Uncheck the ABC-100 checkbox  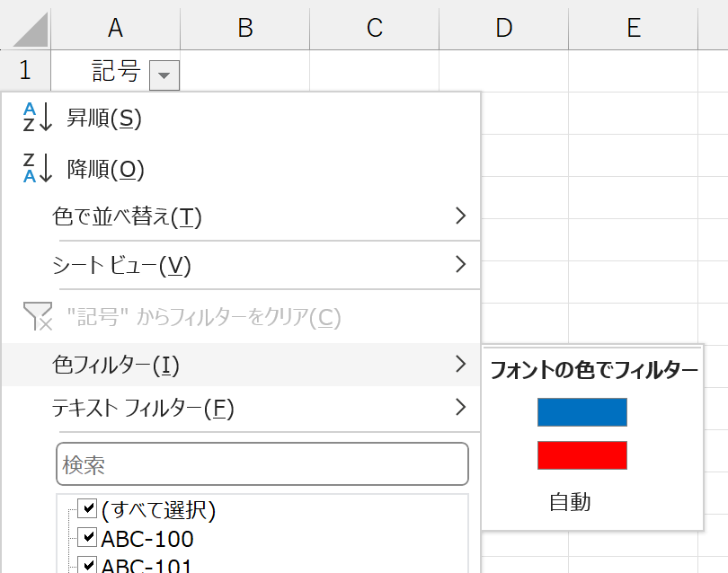pyautogui.click(x=87, y=537)
